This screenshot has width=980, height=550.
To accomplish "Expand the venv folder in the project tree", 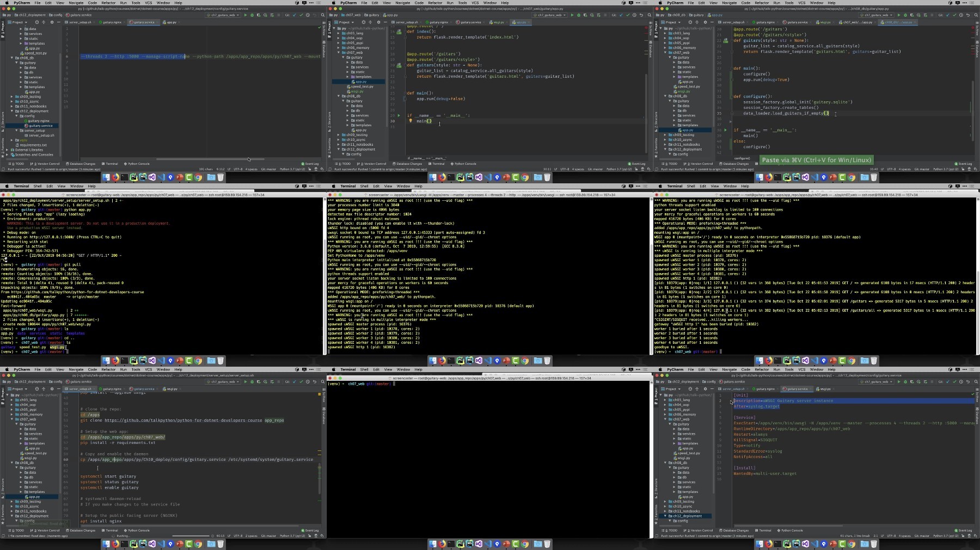I will click(x=11, y=140).
